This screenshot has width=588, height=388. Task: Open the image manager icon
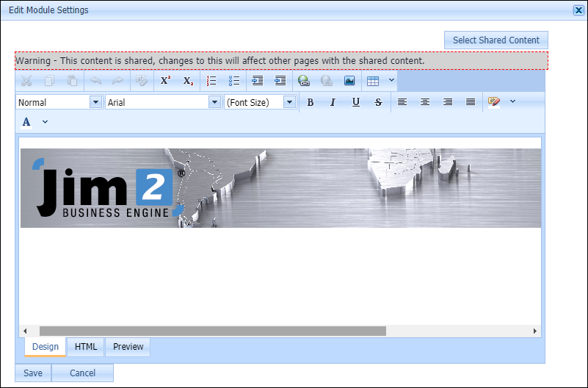click(349, 81)
